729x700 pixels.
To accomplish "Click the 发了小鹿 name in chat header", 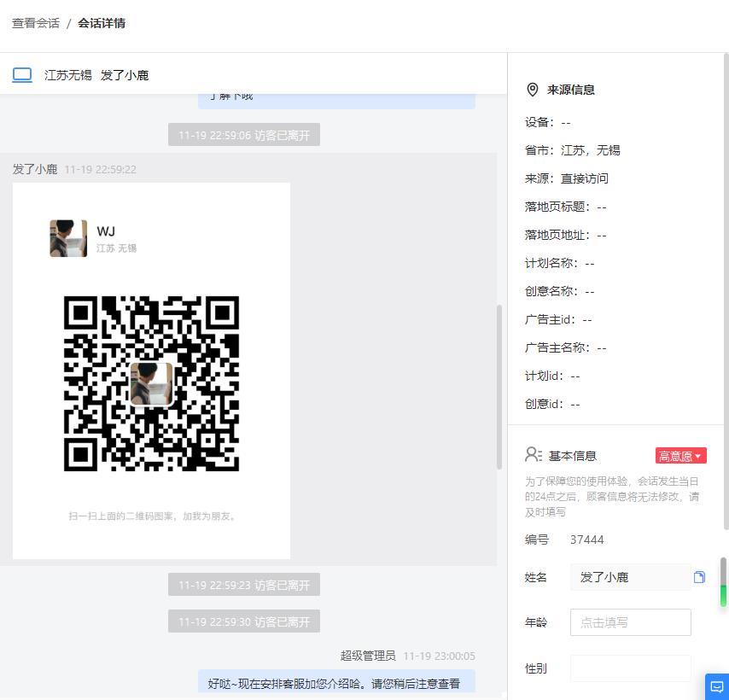I will coord(124,75).
